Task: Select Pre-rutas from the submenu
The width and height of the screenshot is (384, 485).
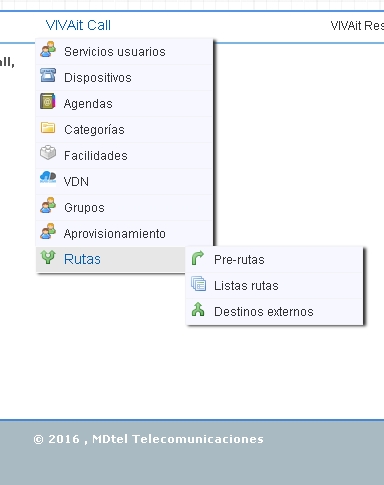Action: tap(274, 260)
